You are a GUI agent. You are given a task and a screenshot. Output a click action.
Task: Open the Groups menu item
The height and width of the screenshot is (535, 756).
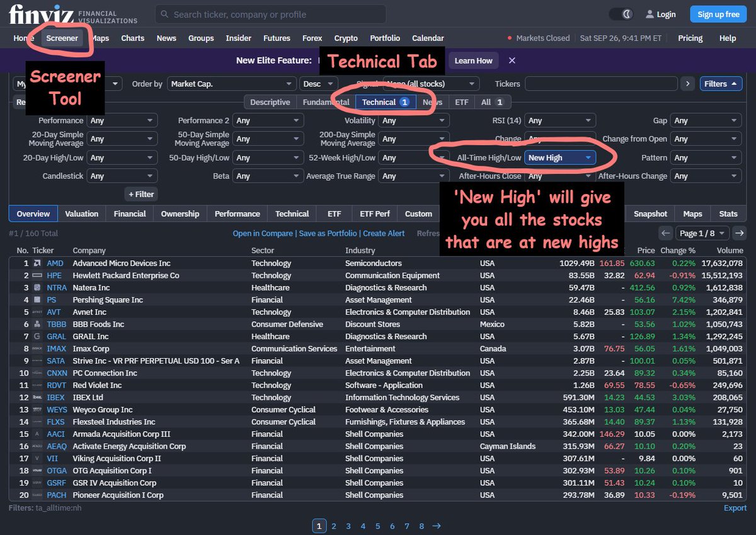tap(201, 38)
